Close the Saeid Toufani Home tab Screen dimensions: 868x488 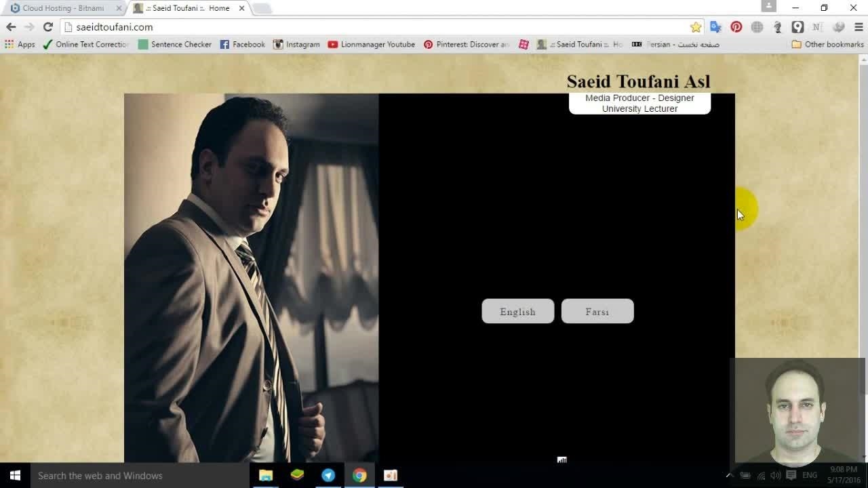pos(241,8)
